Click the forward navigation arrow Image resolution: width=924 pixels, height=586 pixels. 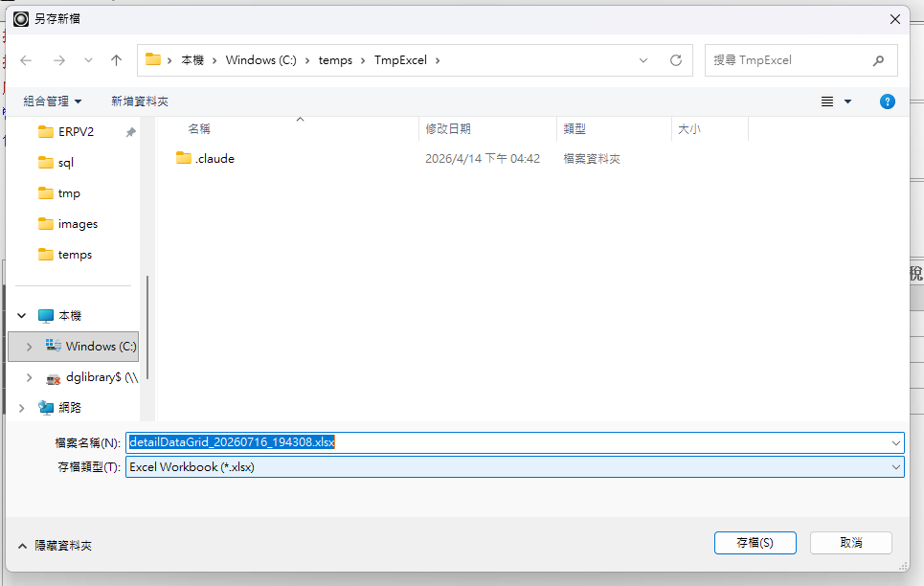(59, 60)
